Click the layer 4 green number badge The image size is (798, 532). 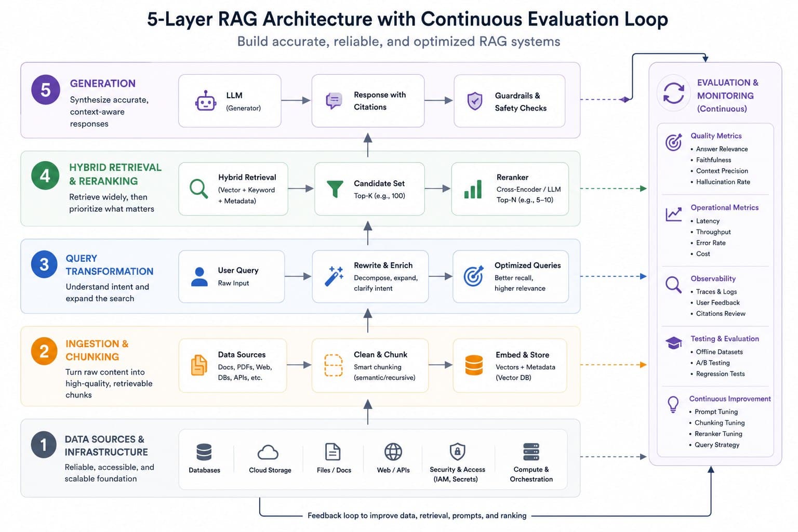[x=45, y=176]
